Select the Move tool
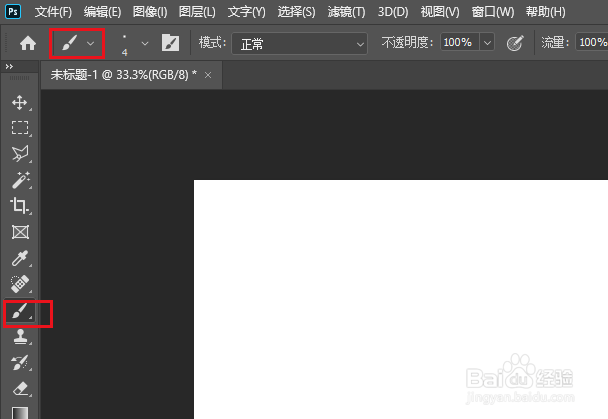 pos(19,103)
